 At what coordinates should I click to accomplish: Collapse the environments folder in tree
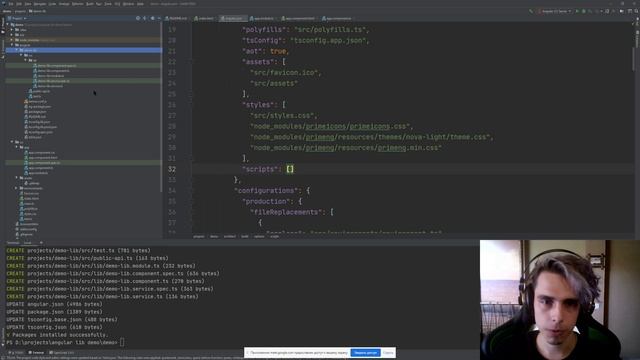coord(16,188)
